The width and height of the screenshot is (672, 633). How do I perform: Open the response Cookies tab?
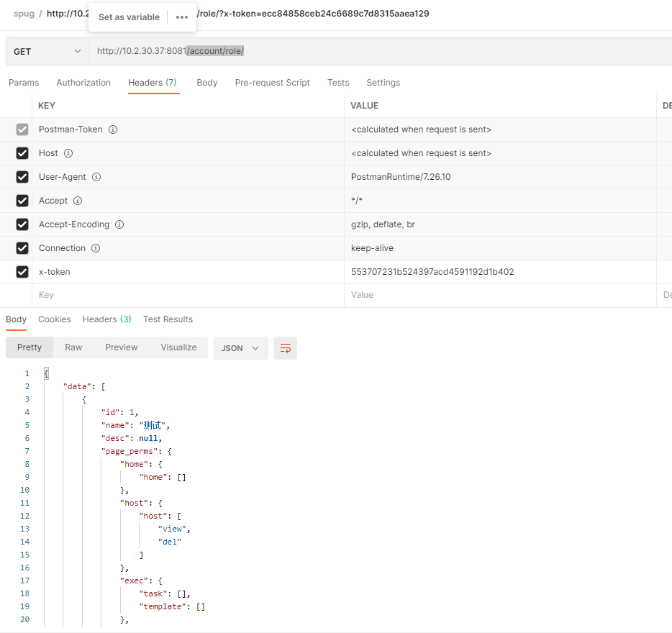tap(54, 319)
